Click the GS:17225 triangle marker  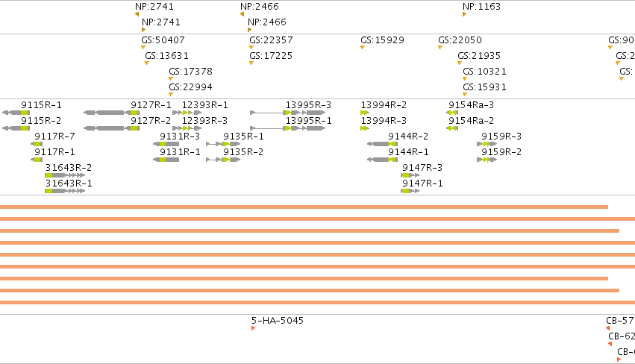click(251, 63)
